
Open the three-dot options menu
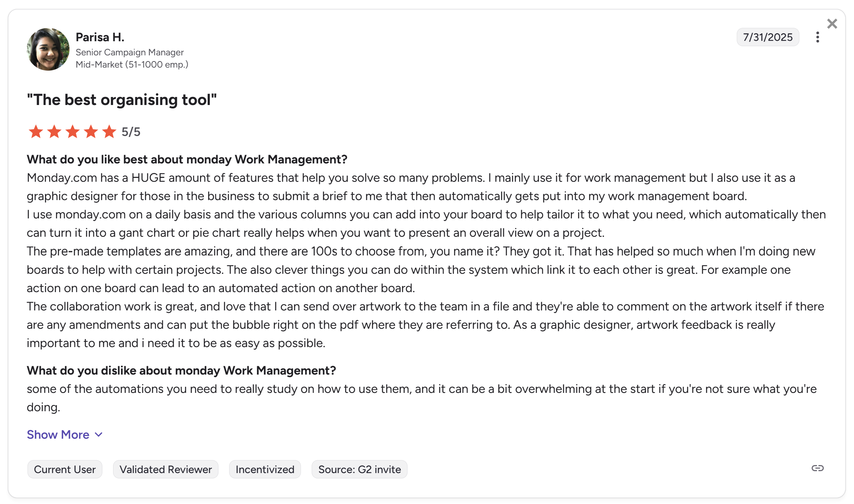(818, 37)
